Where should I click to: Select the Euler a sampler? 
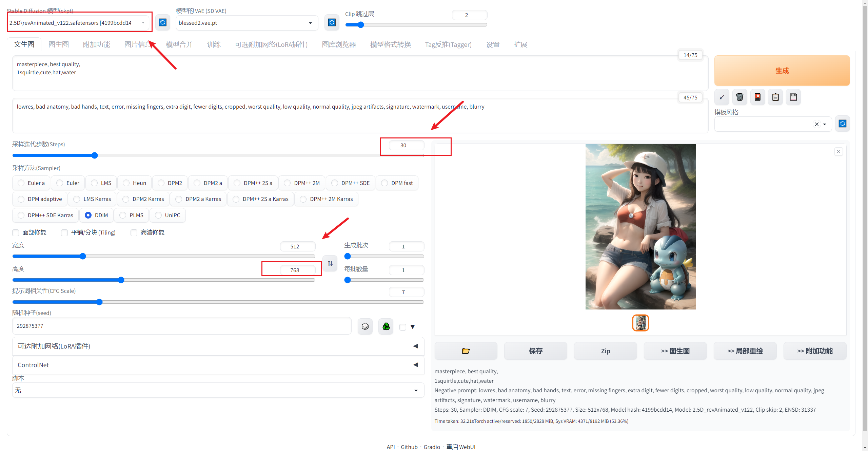coord(21,183)
